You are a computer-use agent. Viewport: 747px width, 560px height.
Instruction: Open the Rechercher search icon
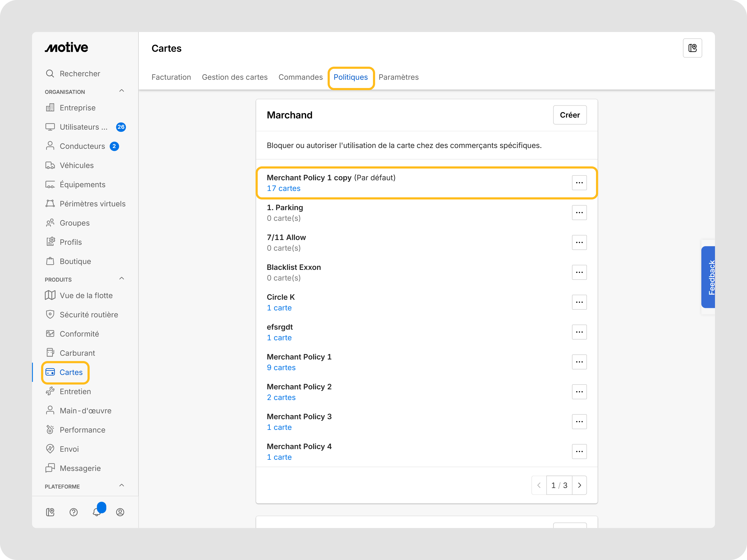point(50,74)
